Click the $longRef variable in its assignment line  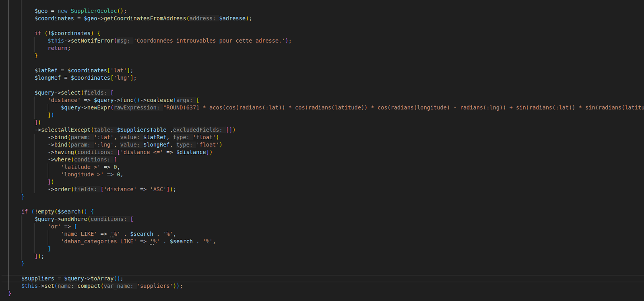tap(47, 78)
